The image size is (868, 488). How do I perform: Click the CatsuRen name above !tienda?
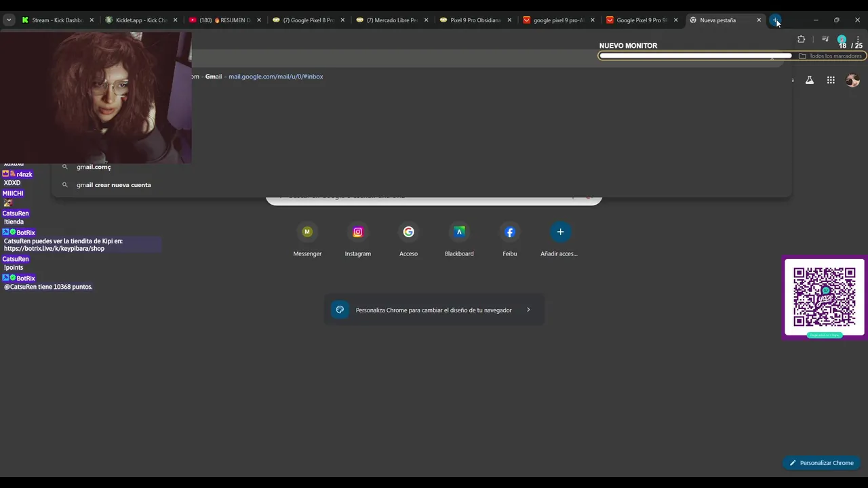point(16,213)
